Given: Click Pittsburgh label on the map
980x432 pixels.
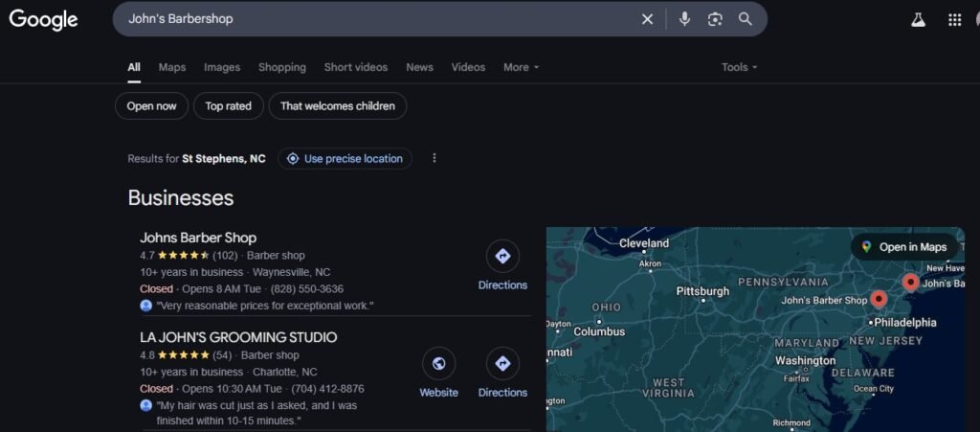Looking at the screenshot, I should point(702,291).
